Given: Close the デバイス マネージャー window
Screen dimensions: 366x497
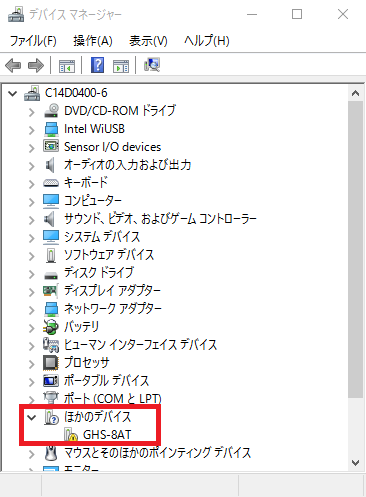Looking at the screenshot, I should click(343, 14).
